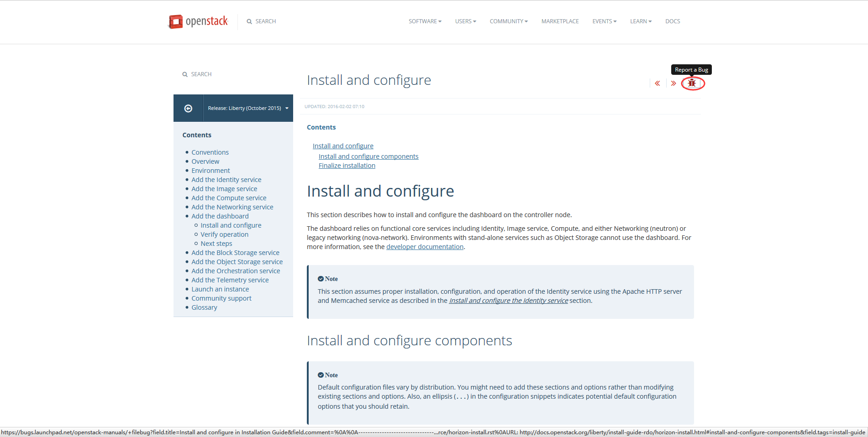Open Add the Identity service
The image size is (868, 437).
coord(226,180)
